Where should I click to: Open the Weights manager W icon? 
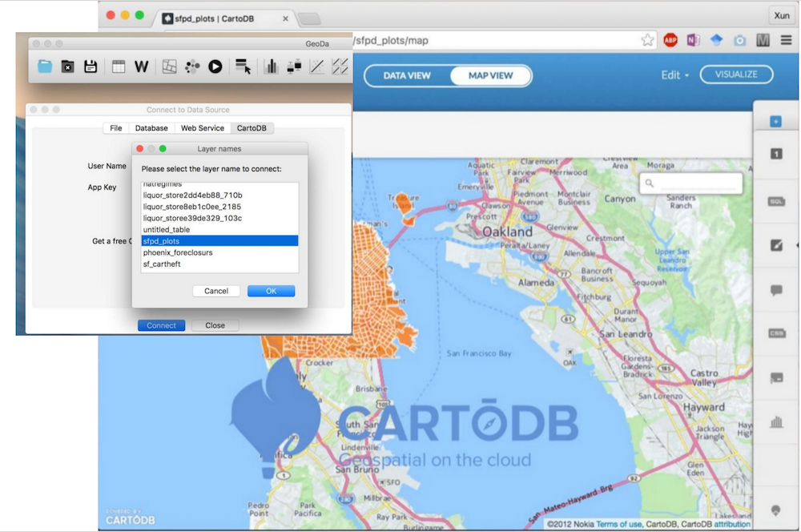pos(142,66)
